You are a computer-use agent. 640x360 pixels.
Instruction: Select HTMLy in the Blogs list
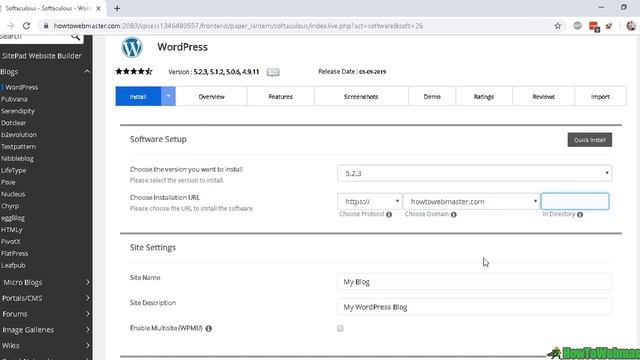12,230
